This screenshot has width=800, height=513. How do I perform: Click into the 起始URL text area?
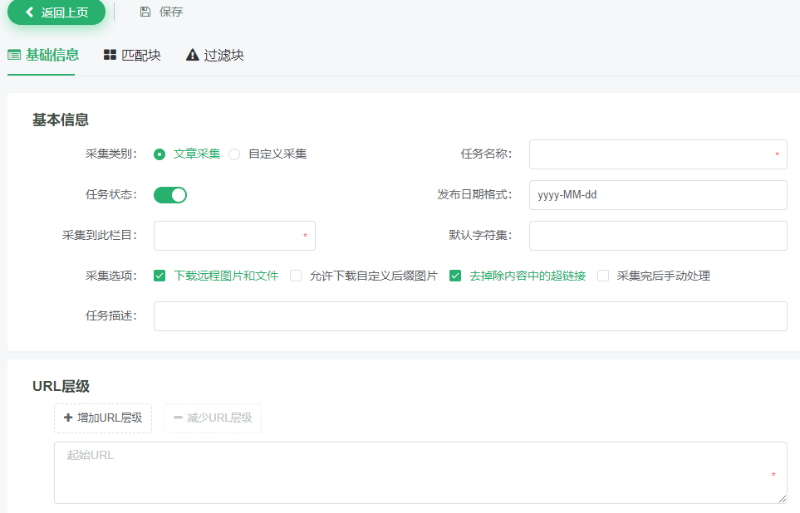tap(420, 472)
